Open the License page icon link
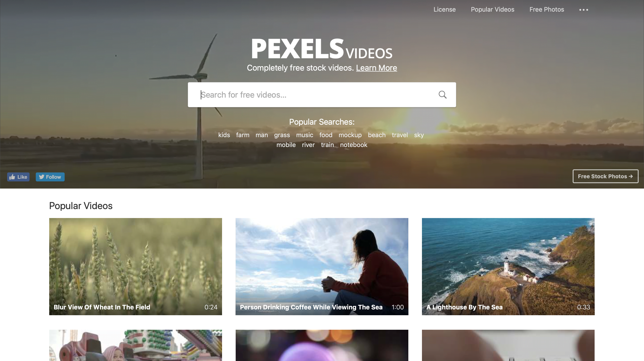The width and height of the screenshot is (644, 361). (x=444, y=9)
